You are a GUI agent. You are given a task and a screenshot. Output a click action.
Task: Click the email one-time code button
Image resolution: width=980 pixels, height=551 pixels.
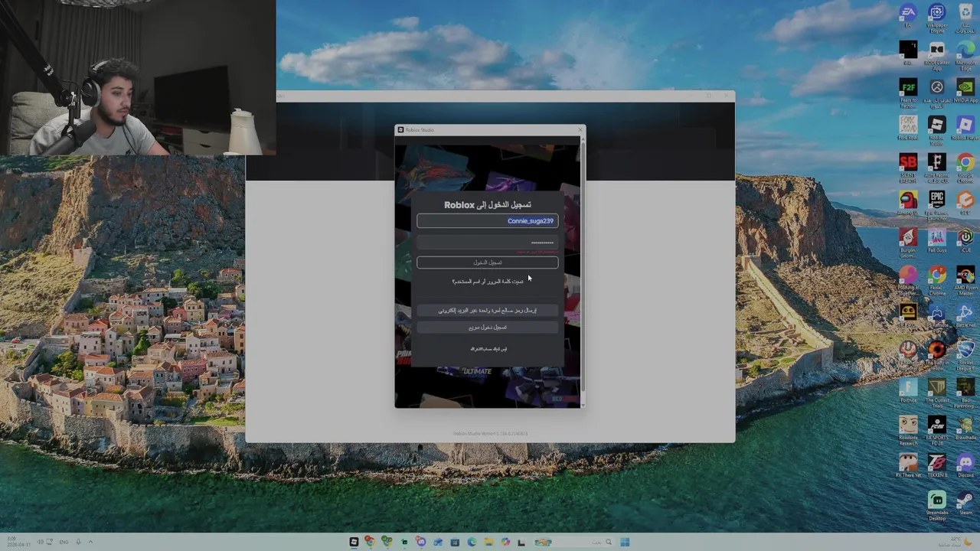click(x=488, y=311)
